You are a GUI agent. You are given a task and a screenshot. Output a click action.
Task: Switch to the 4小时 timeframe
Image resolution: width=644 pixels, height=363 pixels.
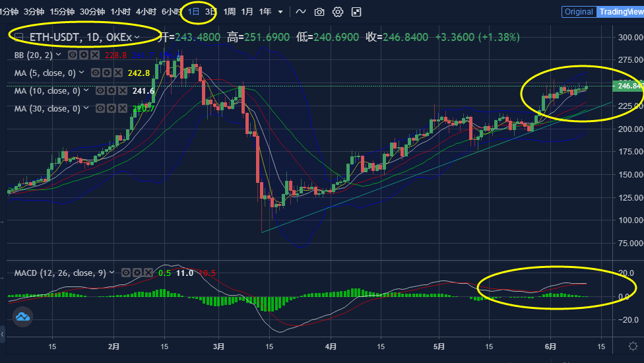pyautogui.click(x=146, y=11)
